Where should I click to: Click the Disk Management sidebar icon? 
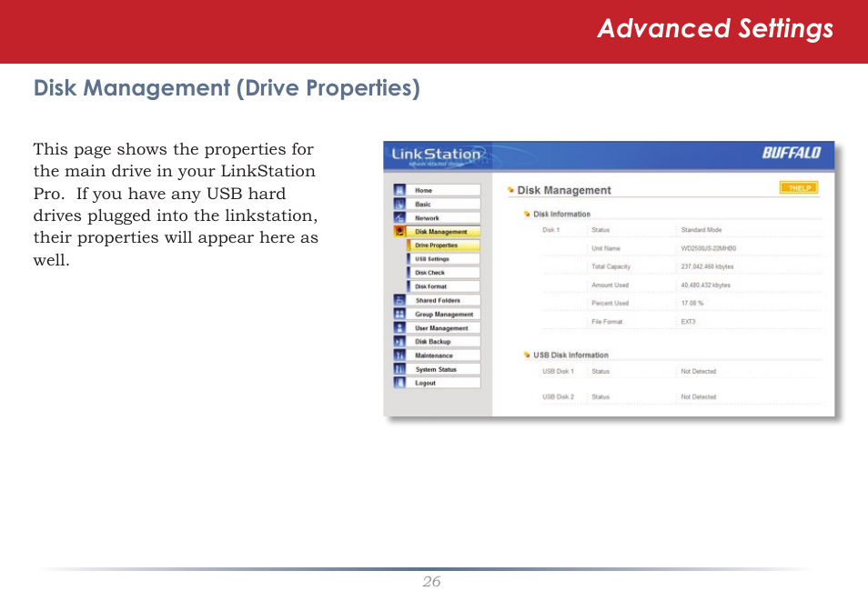coord(399,231)
